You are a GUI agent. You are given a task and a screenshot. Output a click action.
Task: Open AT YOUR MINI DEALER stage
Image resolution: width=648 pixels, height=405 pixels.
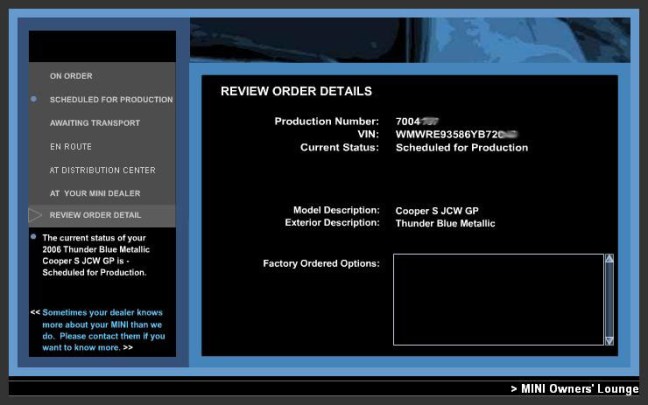coord(95,193)
